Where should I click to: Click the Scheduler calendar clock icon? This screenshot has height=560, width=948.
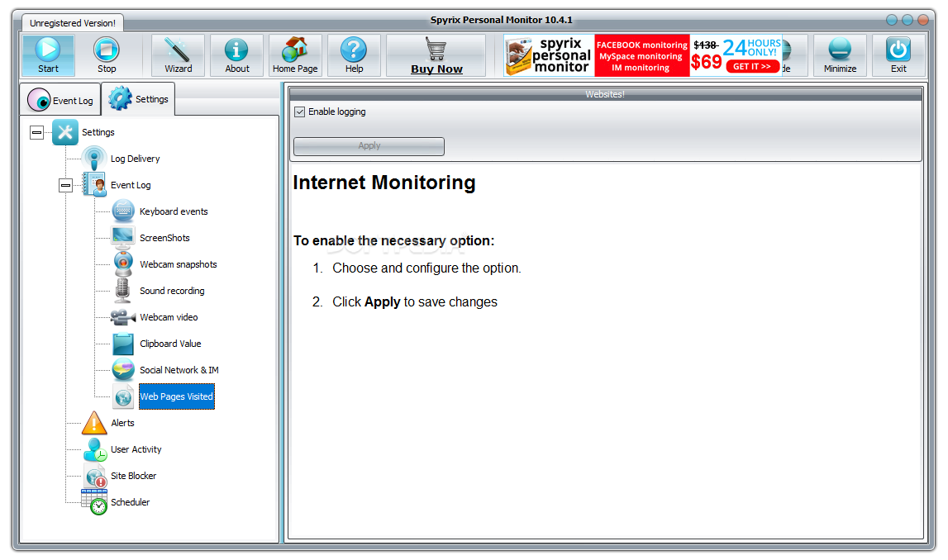94,502
